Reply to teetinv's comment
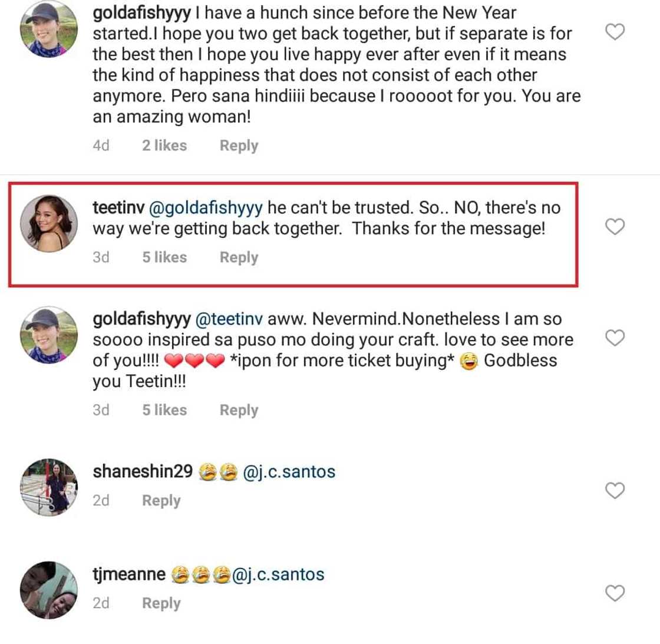 pos(239,257)
